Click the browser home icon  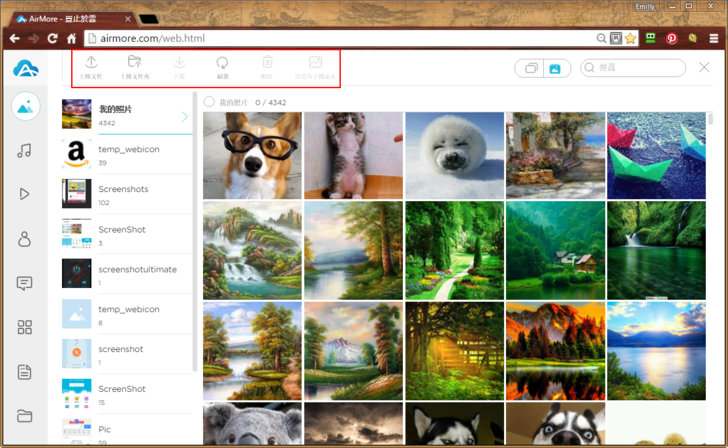coord(72,39)
